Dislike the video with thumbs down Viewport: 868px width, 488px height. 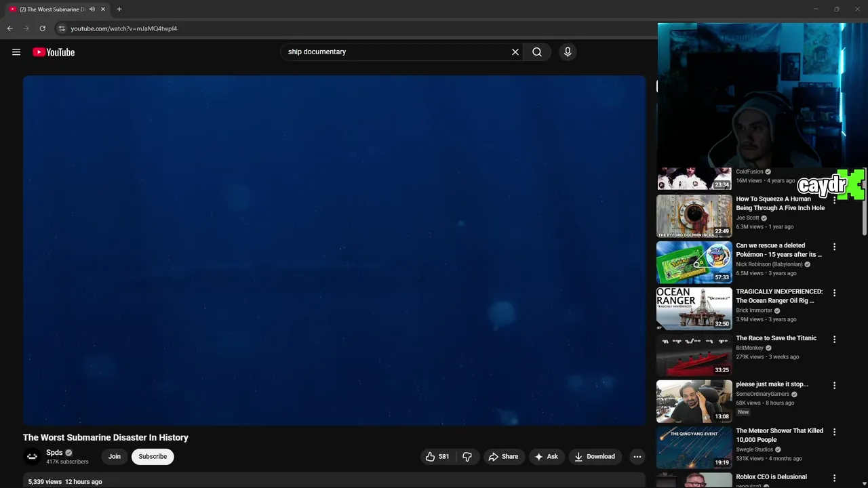click(x=467, y=457)
